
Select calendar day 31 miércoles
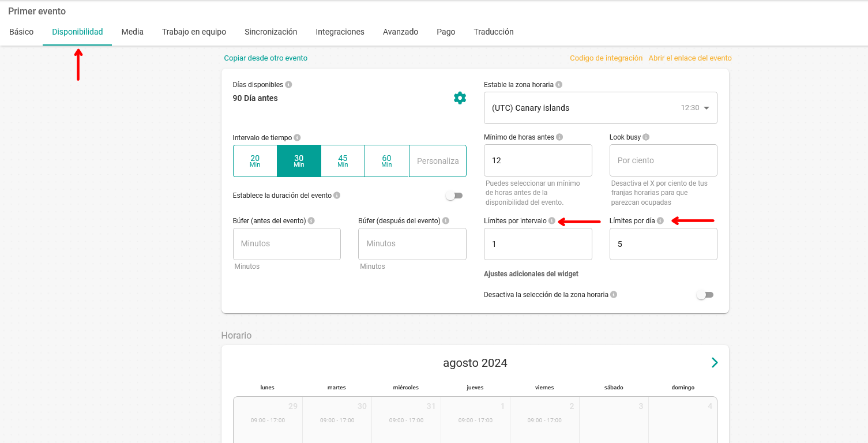(406, 420)
